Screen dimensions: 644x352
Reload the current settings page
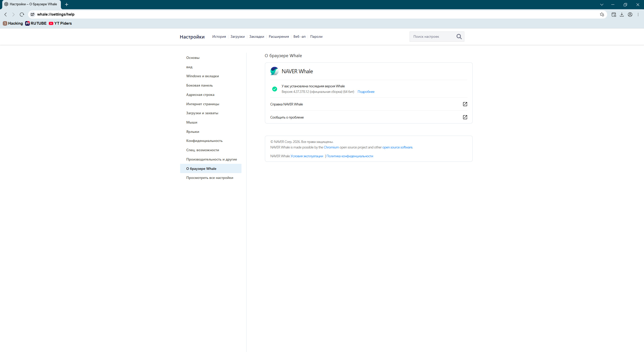pos(22,14)
